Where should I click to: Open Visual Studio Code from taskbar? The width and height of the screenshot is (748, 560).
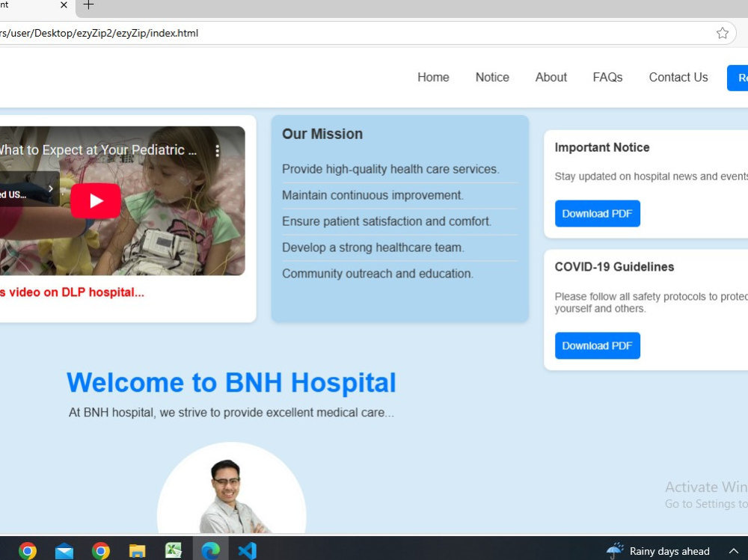(247, 550)
